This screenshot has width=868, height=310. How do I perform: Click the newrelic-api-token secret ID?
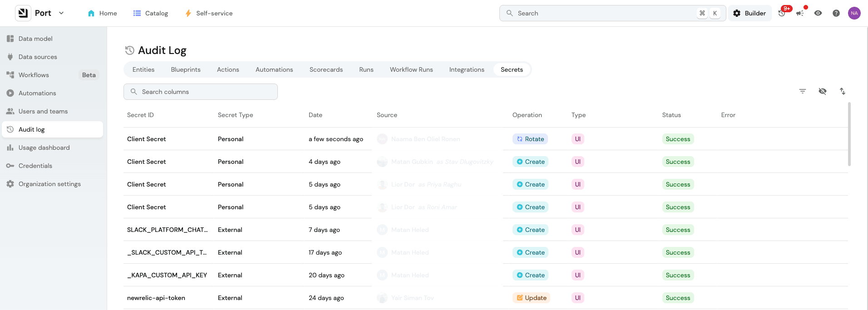[x=156, y=298]
